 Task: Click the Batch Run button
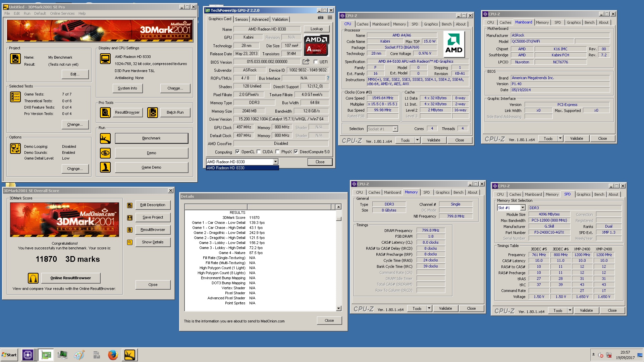point(175,112)
